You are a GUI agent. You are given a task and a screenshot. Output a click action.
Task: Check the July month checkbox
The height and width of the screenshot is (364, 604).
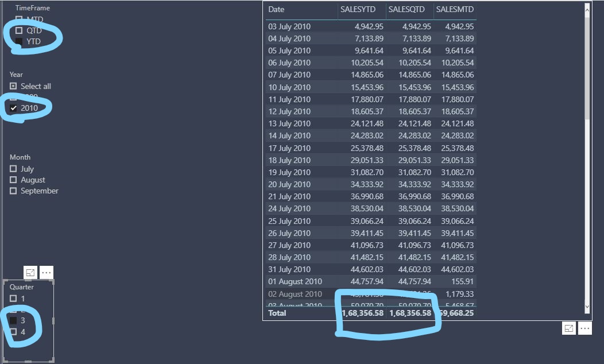point(13,169)
